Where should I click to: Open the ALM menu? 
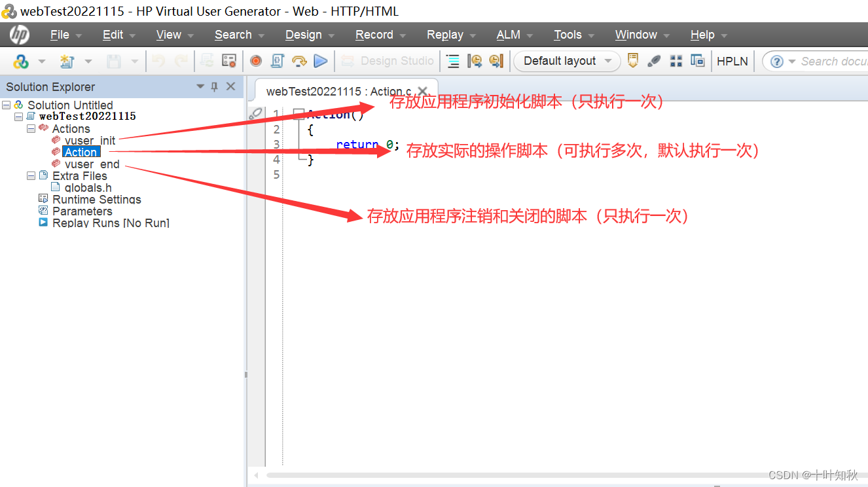[508, 35]
